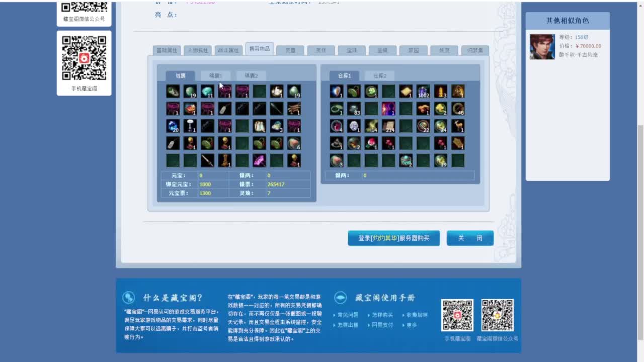Click the 绑定元宝 value 1000
Screen dimensions: 644x362
click(205, 185)
